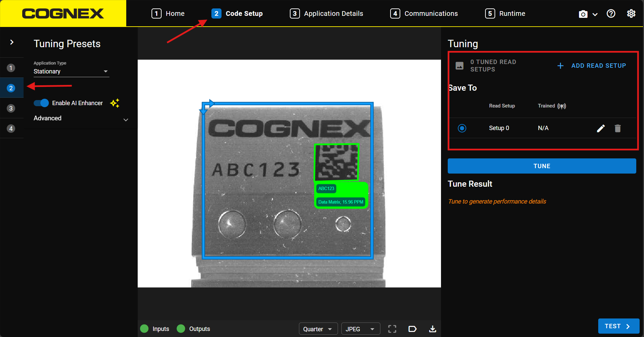Open the Quarter resolution dropdown
This screenshot has width=644, height=337.
[x=318, y=329]
